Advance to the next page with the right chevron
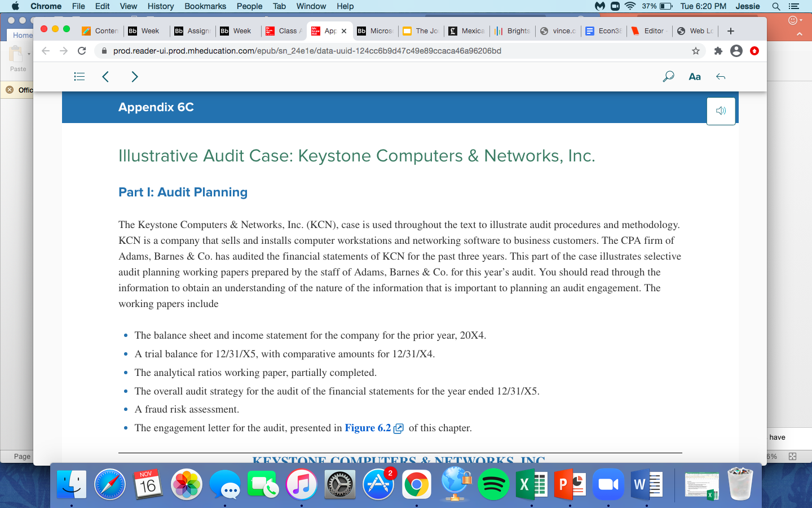This screenshot has width=812, height=508. pos(135,76)
